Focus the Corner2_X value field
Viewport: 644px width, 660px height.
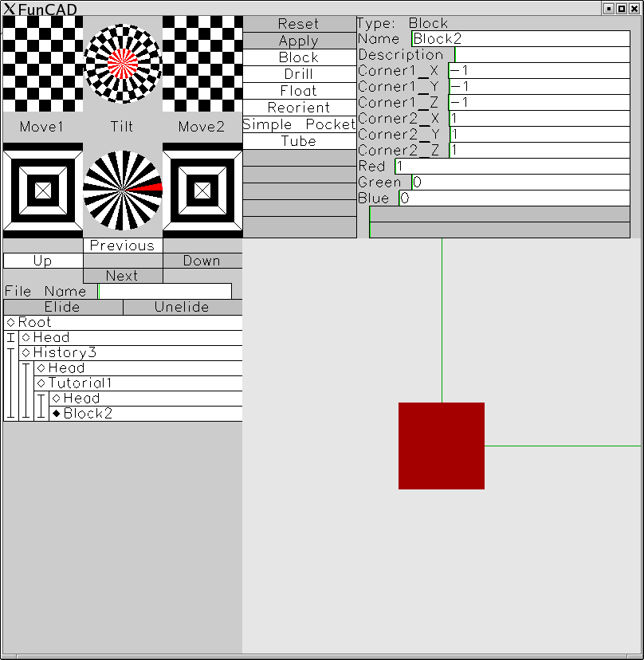coord(540,119)
